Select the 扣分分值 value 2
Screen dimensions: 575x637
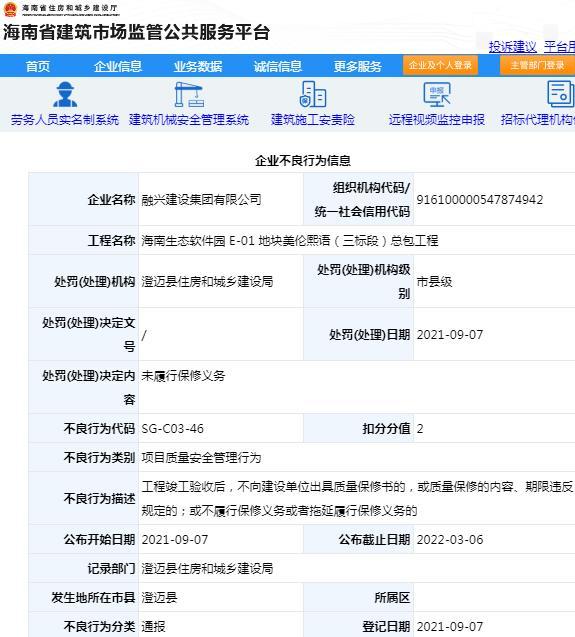(420, 429)
